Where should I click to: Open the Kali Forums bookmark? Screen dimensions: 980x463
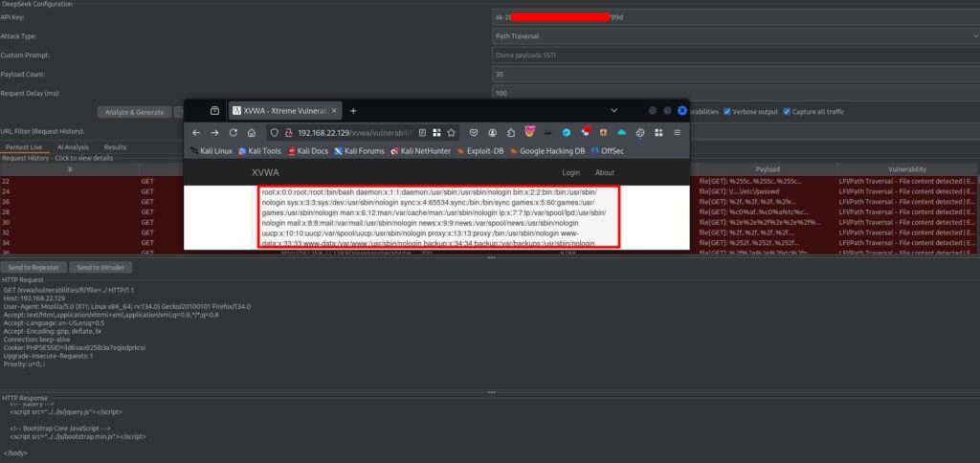pos(360,150)
